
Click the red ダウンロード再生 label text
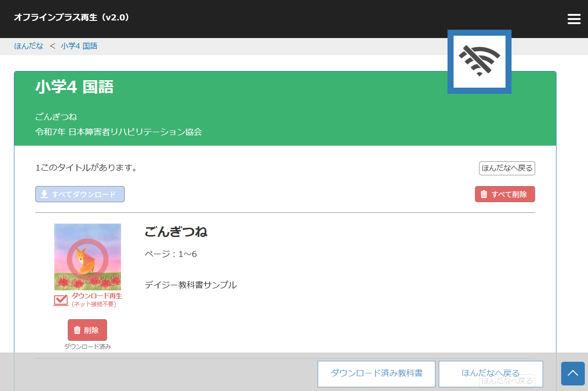point(96,296)
